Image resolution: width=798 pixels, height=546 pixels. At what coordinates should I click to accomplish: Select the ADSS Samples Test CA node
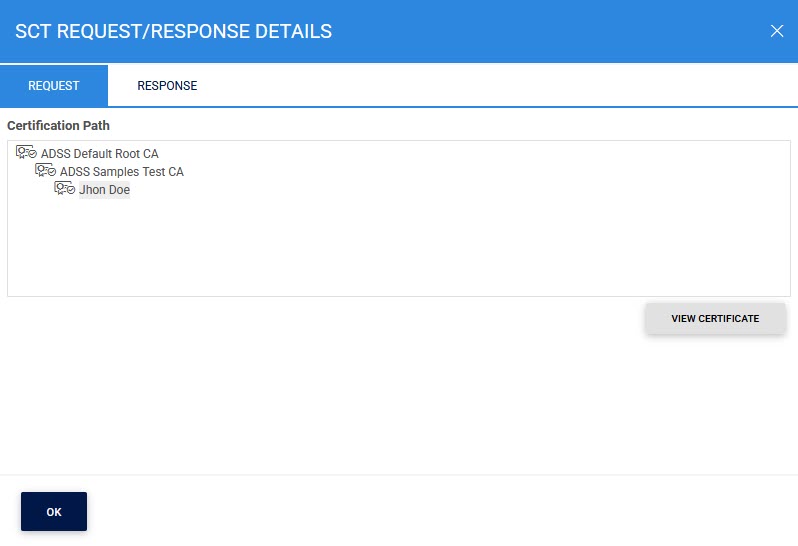pyautogui.click(x=121, y=172)
